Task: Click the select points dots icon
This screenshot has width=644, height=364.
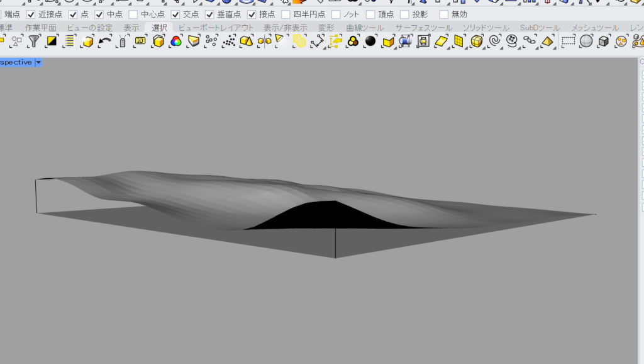Action: [211, 42]
